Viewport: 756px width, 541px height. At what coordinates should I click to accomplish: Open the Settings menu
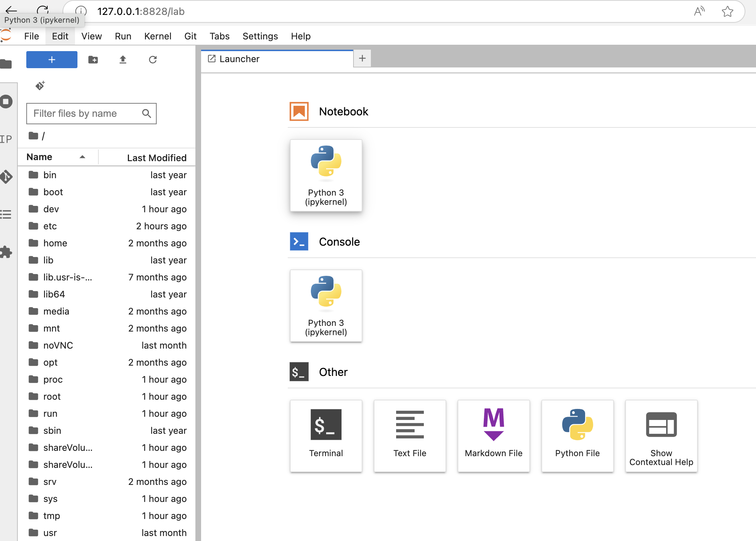tap(260, 36)
